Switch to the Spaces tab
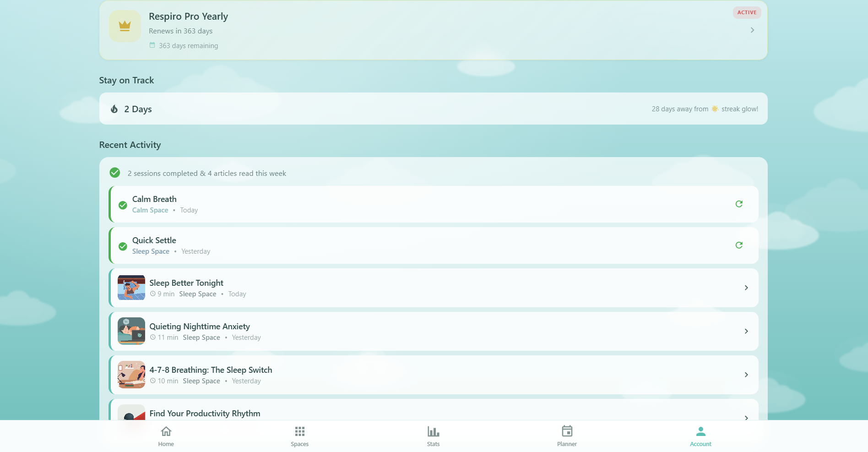868x452 pixels. (x=299, y=435)
